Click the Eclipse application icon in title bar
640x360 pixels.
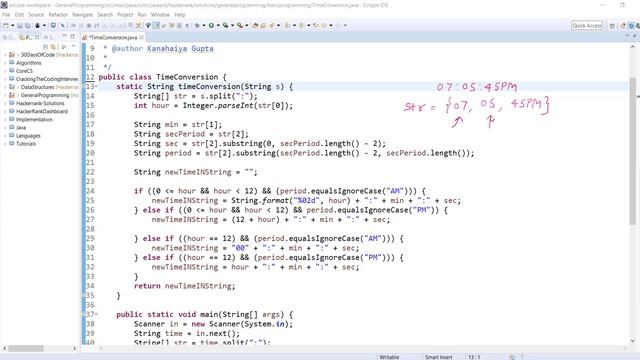coord(4,5)
